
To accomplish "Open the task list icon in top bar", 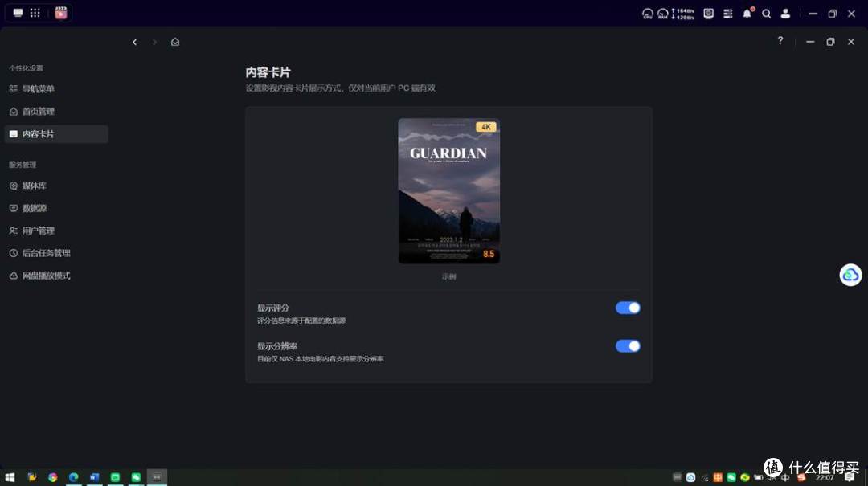I will (x=728, y=14).
